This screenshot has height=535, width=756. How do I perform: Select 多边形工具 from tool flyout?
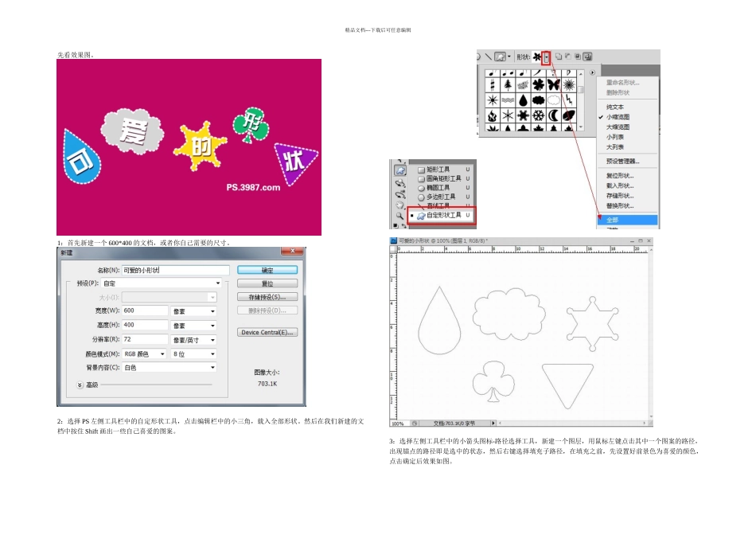coord(444,197)
